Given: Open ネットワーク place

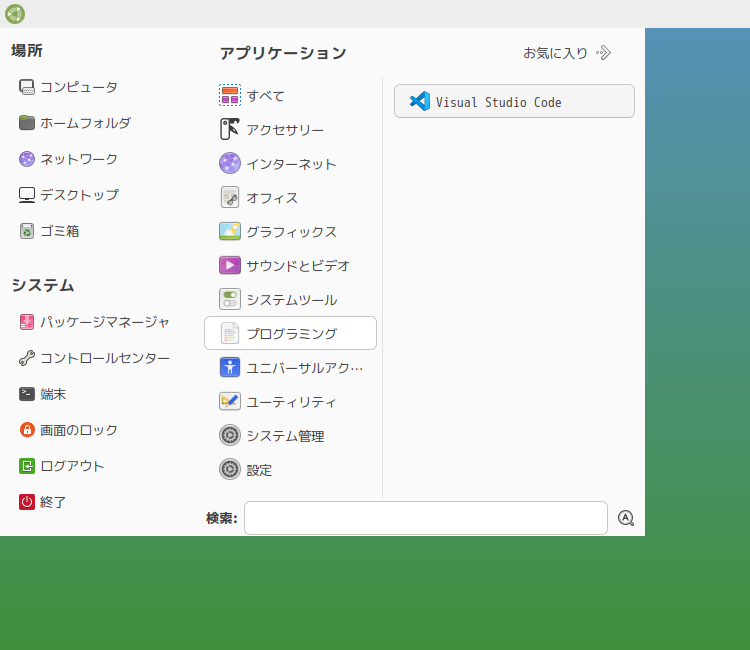Looking at the screenshot, I should point(68,159).
